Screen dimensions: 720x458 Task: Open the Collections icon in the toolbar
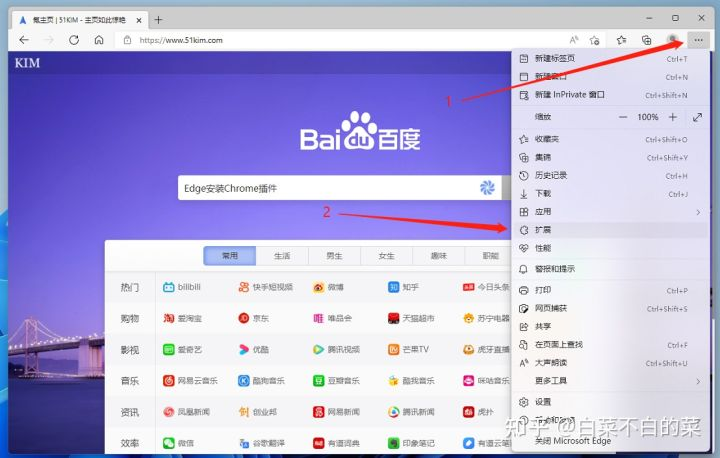[647, 40]
